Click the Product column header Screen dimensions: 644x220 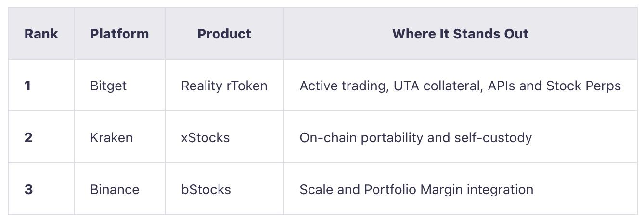(224, 34)
